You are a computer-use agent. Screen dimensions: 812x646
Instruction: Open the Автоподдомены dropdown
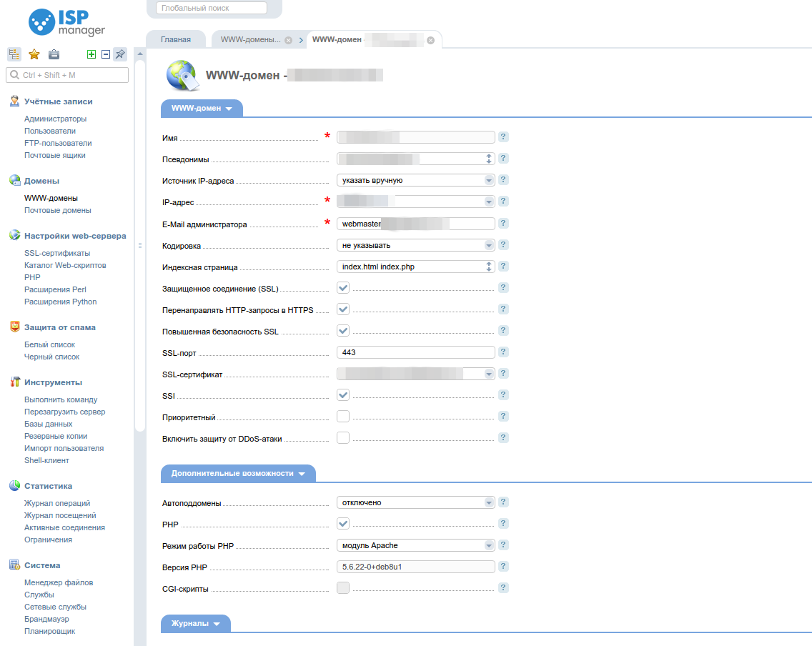click(x=416, y=502)
